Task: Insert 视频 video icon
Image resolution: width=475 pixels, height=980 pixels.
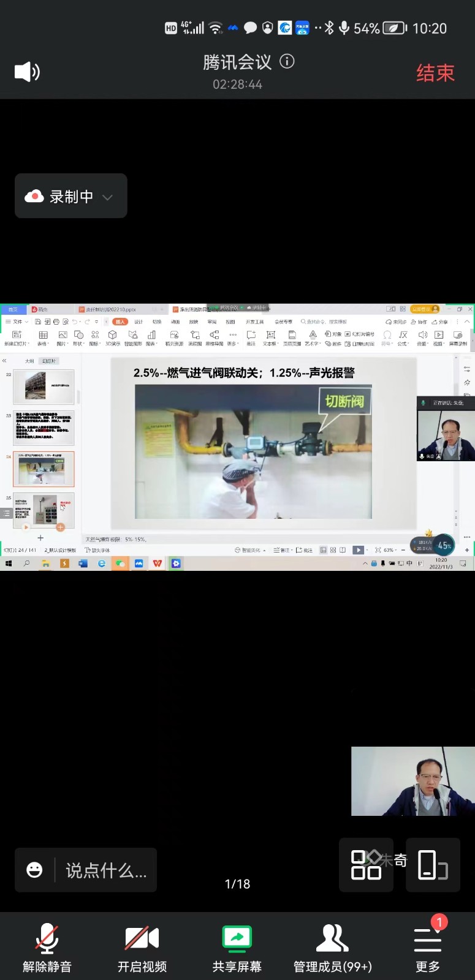Action: coord(439,338)
